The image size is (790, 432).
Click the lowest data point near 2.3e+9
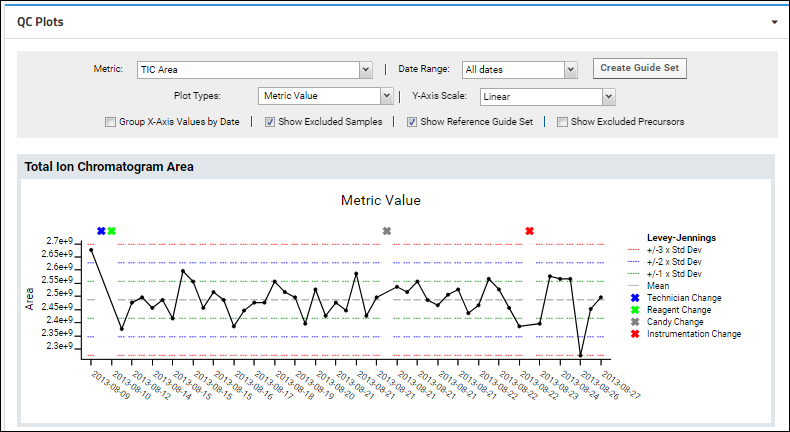(580, 355)
